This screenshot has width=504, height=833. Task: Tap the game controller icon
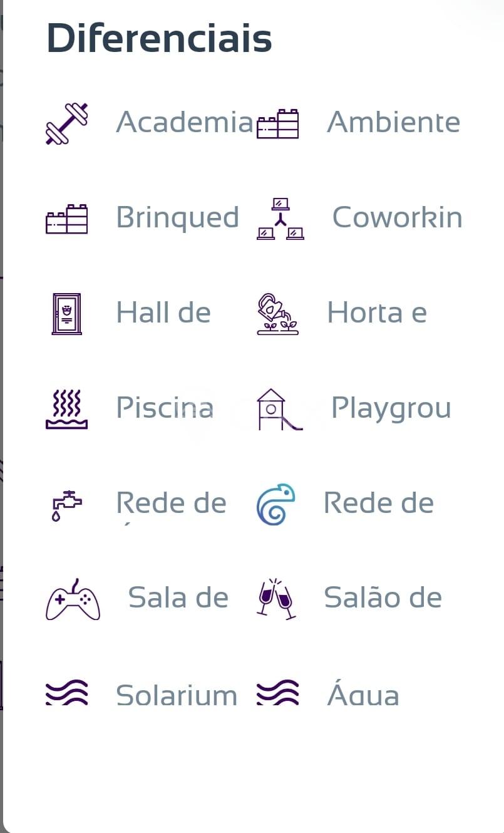pyautogui.click(x=73, y=599)
